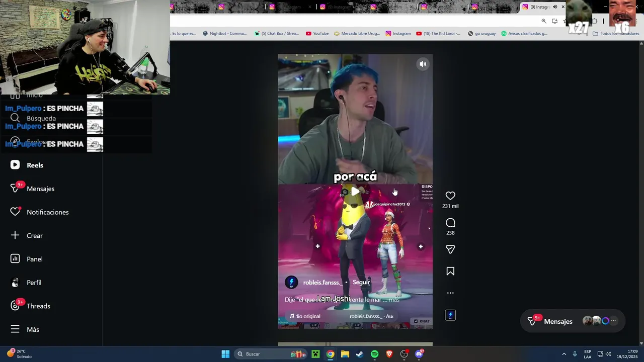Play the paused reel video
644x362 pixels.
point(355,192)
